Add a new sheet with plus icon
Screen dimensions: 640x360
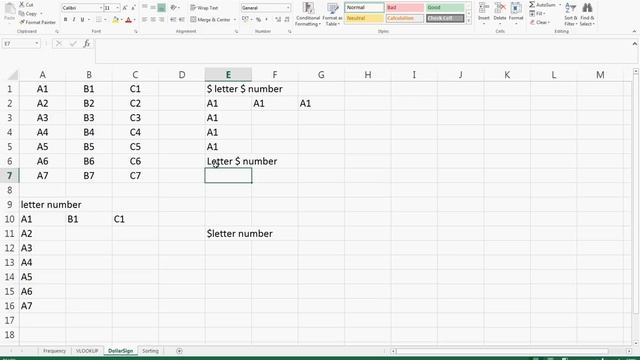179,351
